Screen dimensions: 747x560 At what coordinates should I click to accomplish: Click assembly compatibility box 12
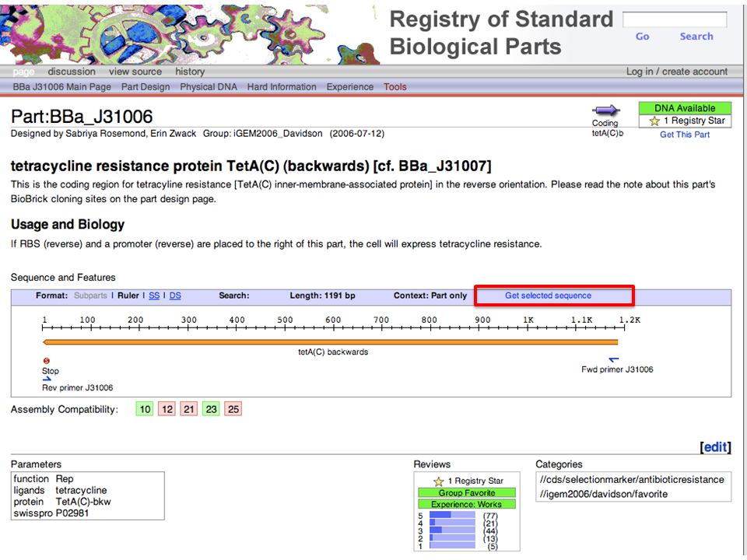[167, 409]
